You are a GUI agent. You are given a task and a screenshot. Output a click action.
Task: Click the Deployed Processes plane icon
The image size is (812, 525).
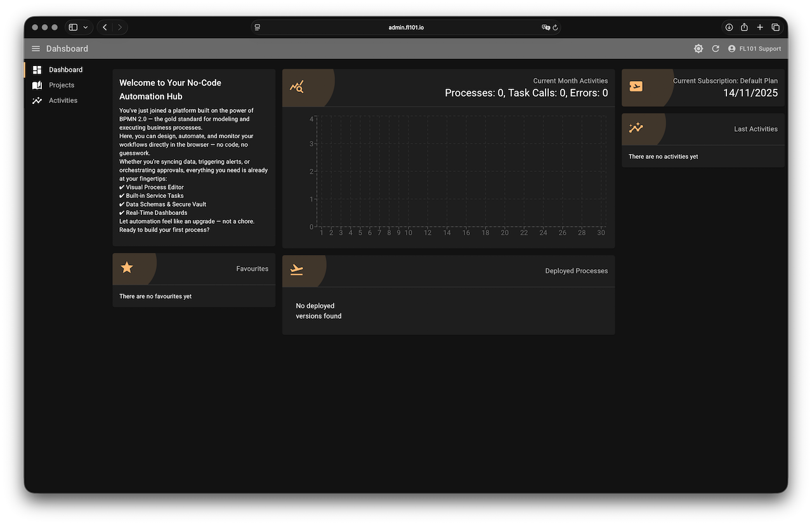pyautogui.click(x=297, y=270)
